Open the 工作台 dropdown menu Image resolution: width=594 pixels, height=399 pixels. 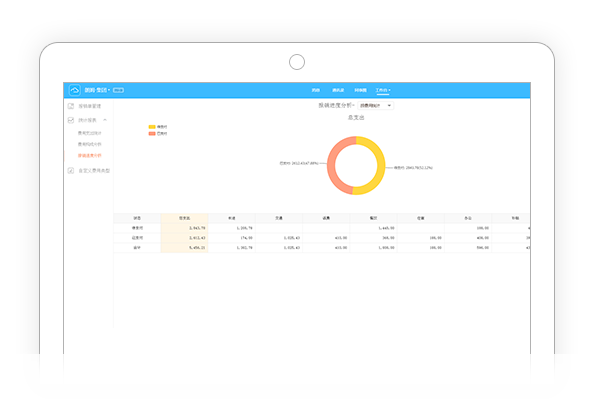click(383, 90)
